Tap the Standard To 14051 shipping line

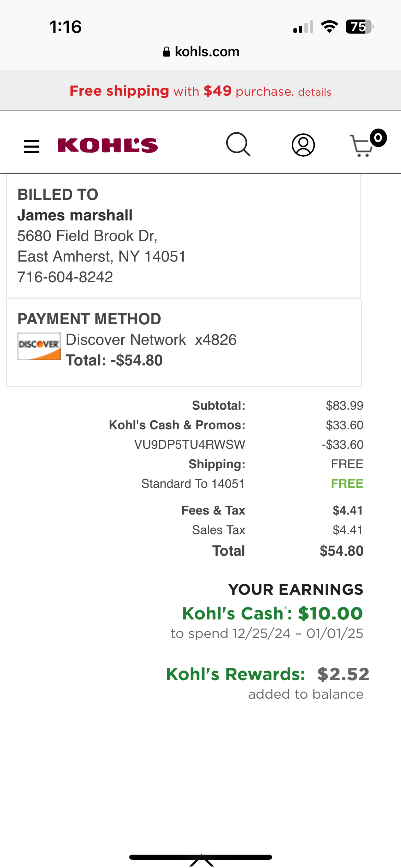[193, 483]
